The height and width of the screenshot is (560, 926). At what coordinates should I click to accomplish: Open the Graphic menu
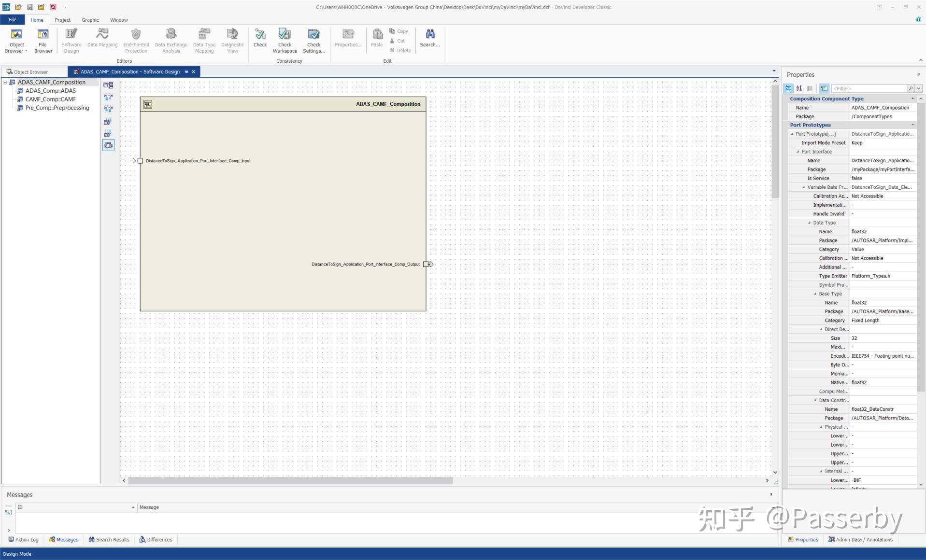tap(90, 20)
